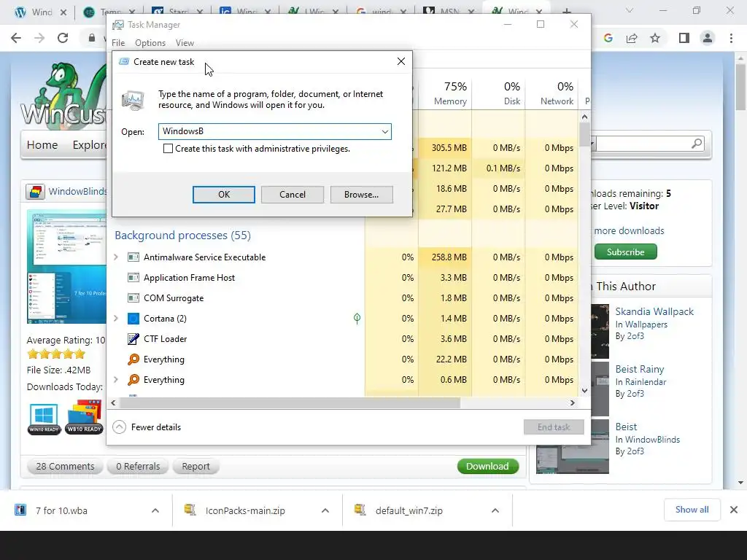Viewport: 747px width, 560px height.
Task: Click the Task Manager vertical scrollbar thumb
Action: [x=584, y=134]
